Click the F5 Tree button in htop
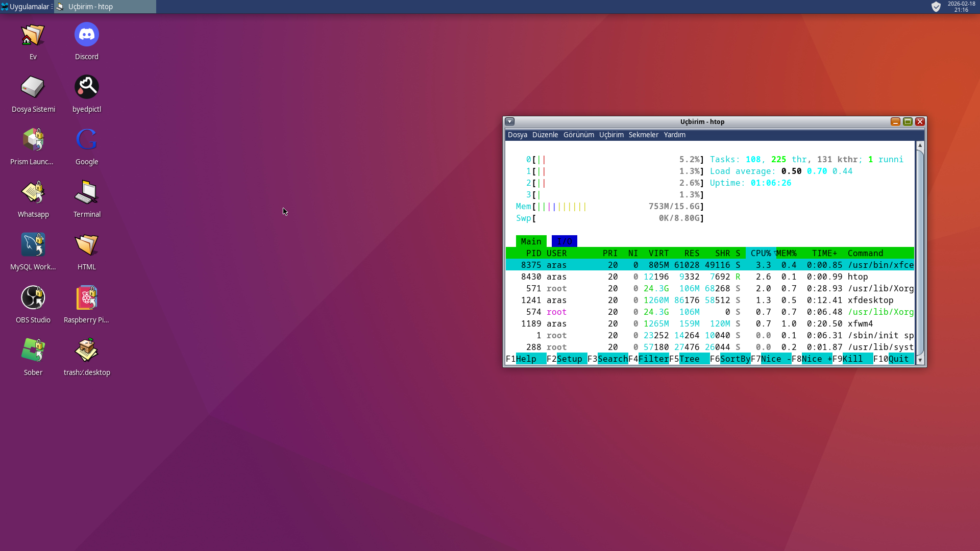980x551 pixels. coord(689,359)
